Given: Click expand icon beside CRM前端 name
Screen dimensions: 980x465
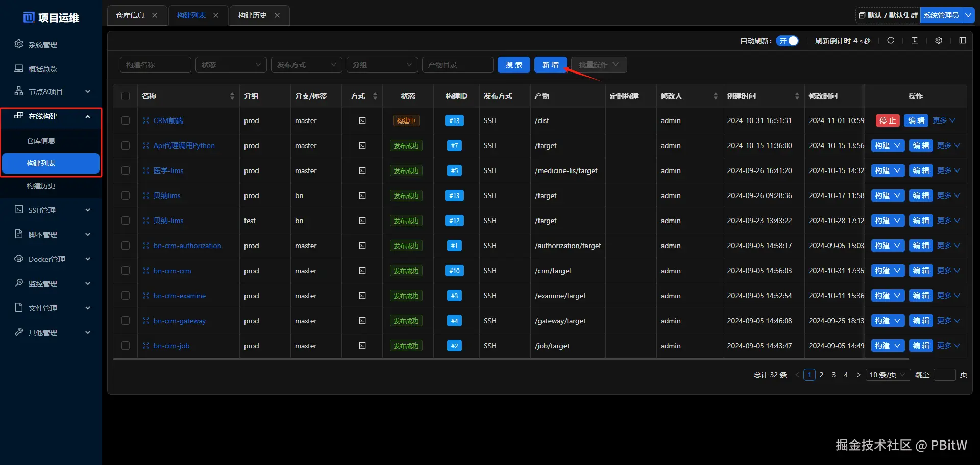Looking at the screenshot, I should coord(146,120).
